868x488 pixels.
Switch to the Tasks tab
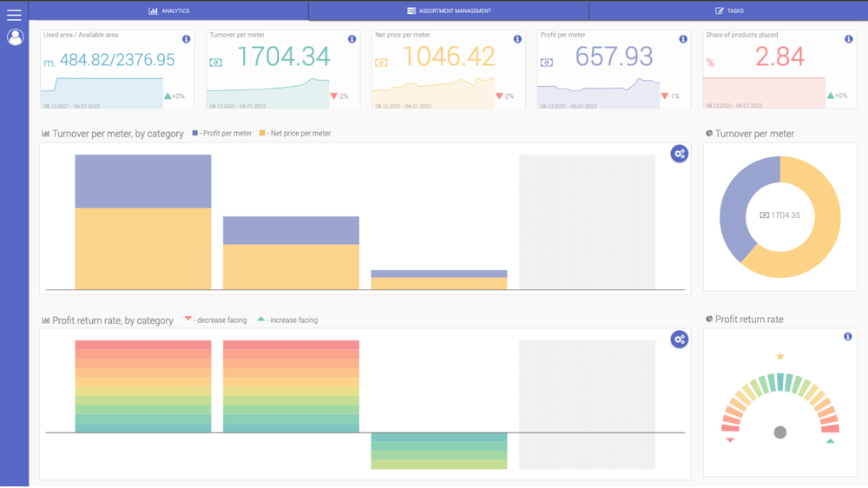(728, 10)
